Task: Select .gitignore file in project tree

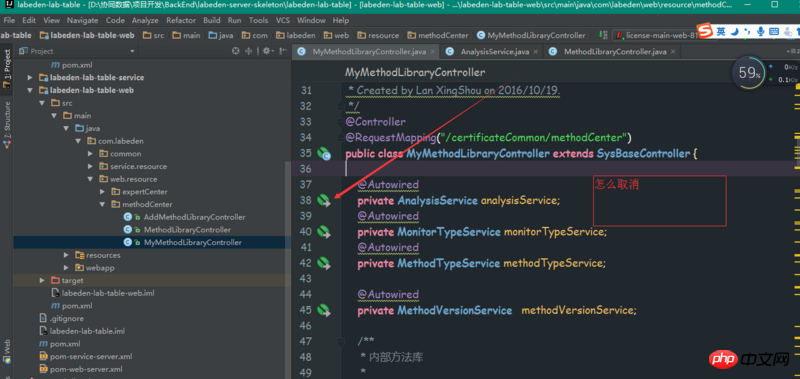Action: (x=66, y=318)
